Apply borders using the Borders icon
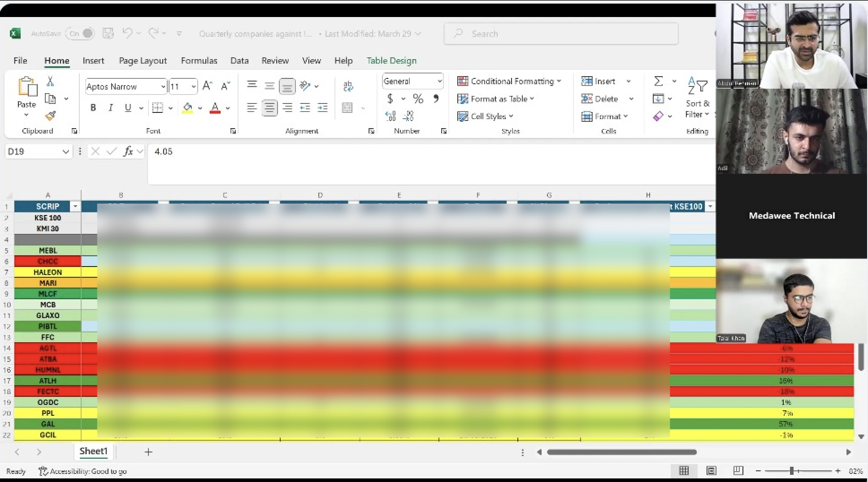868x482 pixels. click(157, 108)
